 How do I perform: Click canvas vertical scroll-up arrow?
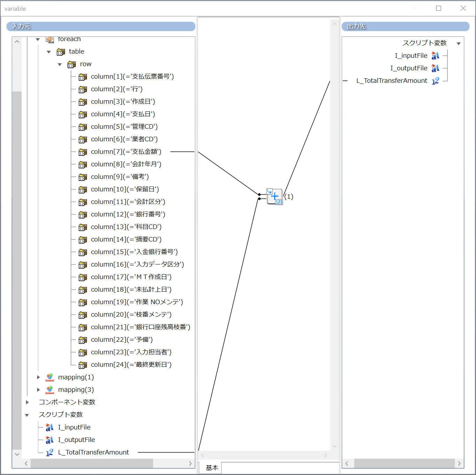point(334,24)
